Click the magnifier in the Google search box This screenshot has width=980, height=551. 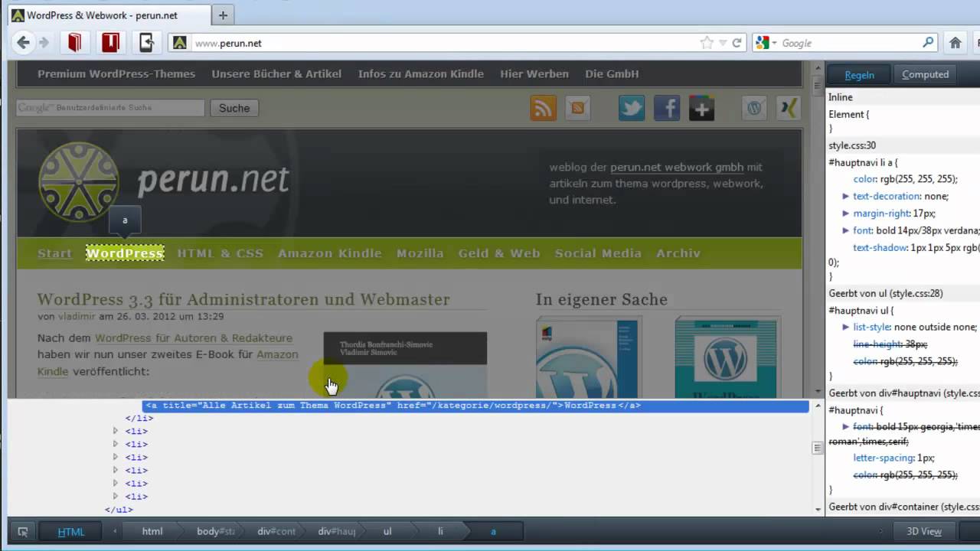(x=928, y=43)
